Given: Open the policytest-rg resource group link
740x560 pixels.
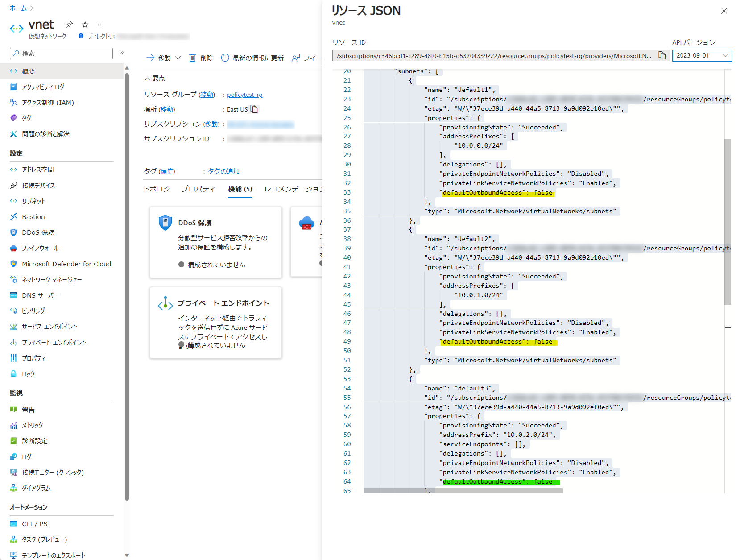Looking at the screenshot, I should (244, 95).
